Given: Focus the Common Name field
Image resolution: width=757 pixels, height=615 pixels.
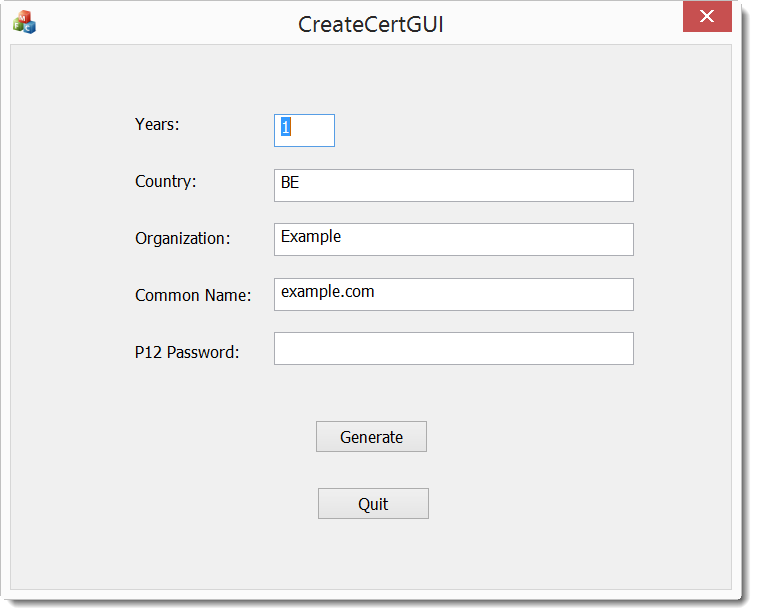Looking at the screenshot, I should (453, 294).
